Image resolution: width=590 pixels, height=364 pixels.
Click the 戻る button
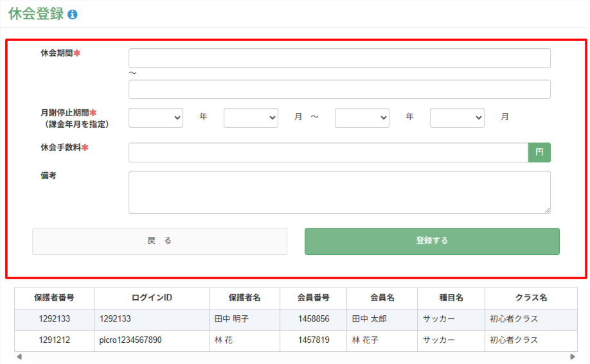click(x=159, y=241)
